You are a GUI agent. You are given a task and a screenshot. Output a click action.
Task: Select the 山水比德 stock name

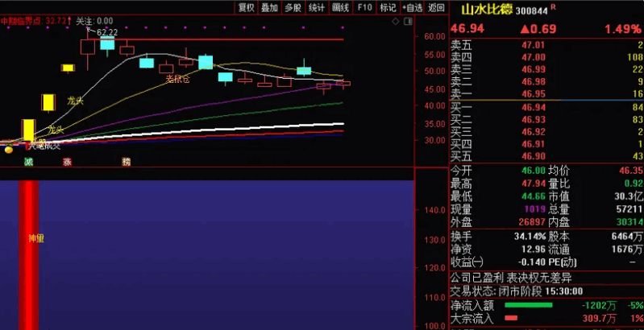pos(486,10)
